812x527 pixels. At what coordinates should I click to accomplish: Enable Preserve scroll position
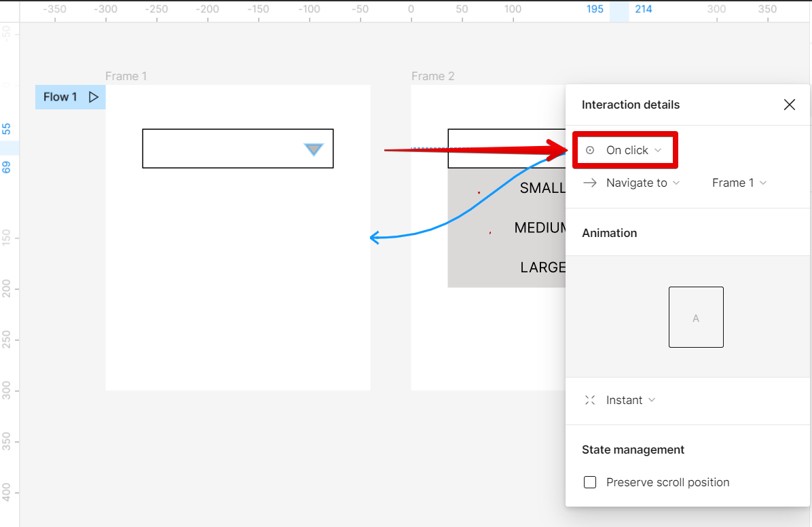click(590, 482)
